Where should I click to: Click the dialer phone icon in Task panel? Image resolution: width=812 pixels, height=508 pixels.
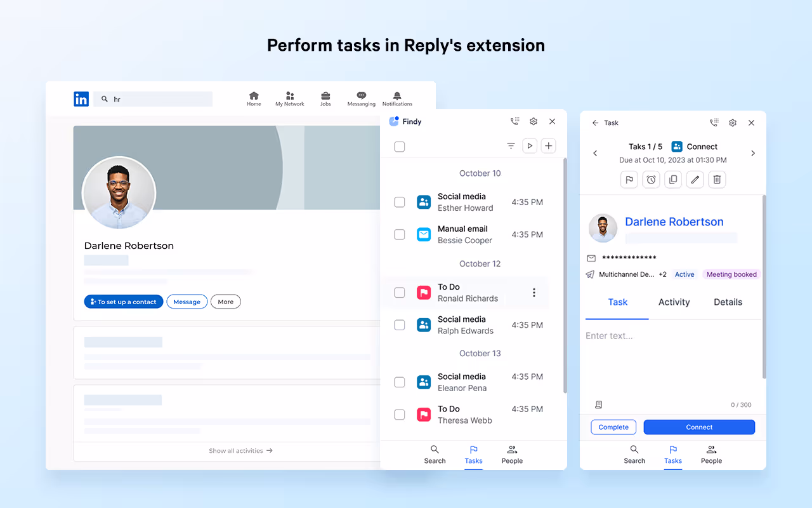[714, 123]
